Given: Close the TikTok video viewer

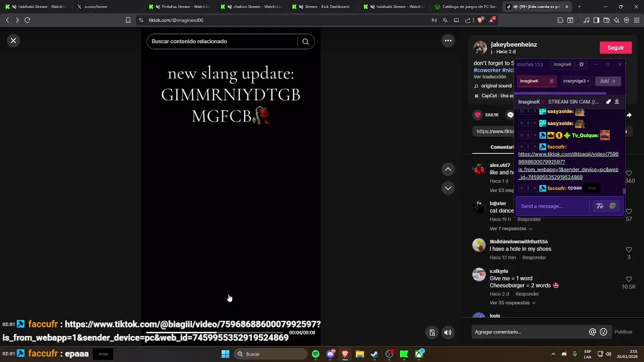Looking at the screenshot, I should pos(14,41).
